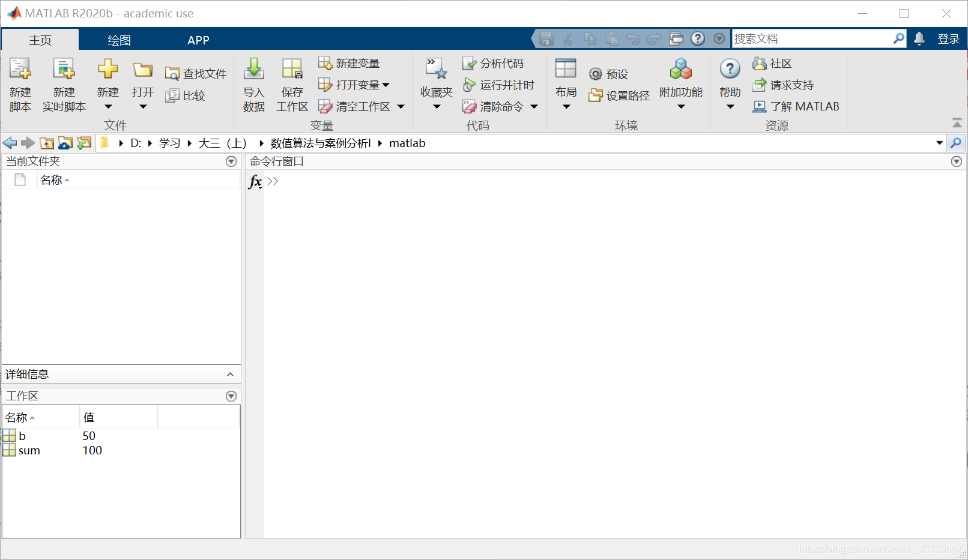Switch to the Home (主页) tab
968x560 pixels.
[x=40, y=40]
